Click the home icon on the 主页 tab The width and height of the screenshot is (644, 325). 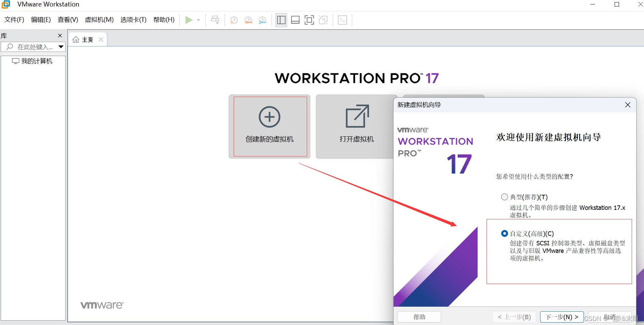(76, 40)
